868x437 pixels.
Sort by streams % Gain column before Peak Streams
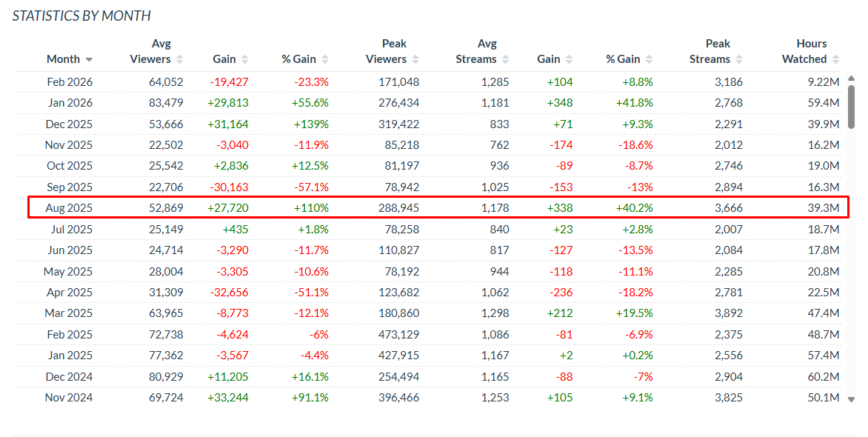629,59
